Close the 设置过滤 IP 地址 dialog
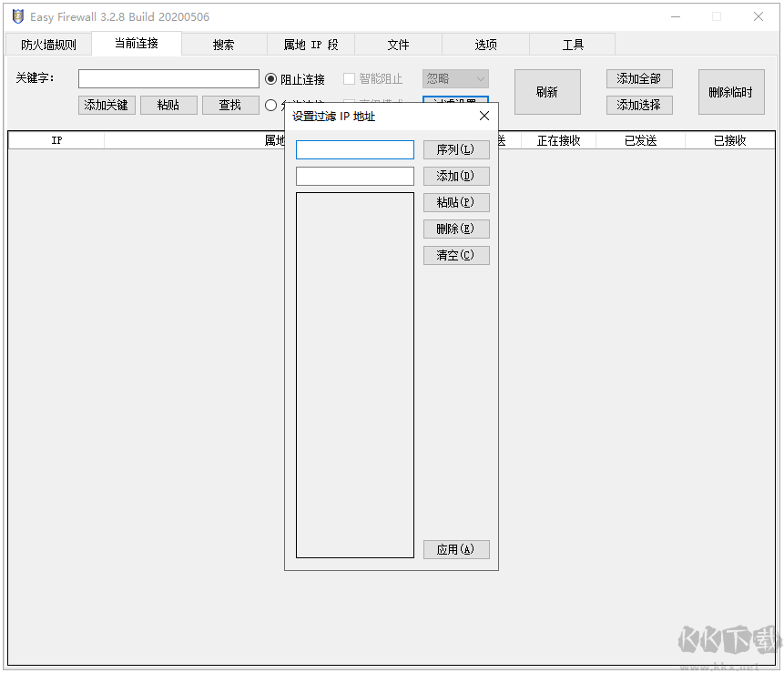 (484, 116)
